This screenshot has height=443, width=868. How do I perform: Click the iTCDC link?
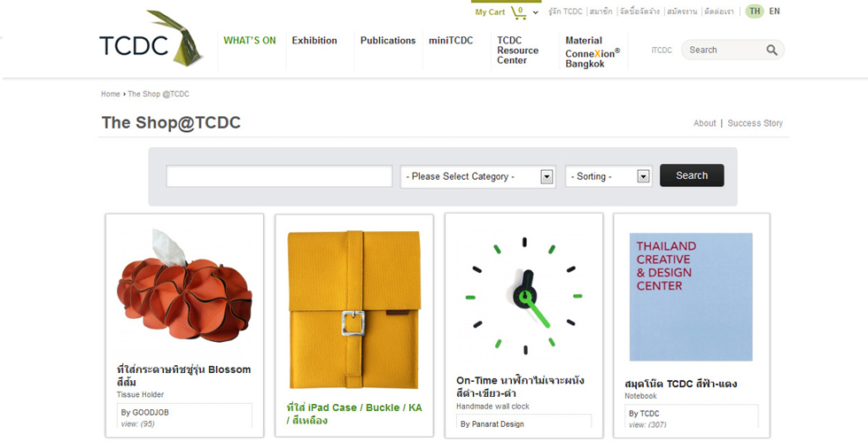pos(662,50)
